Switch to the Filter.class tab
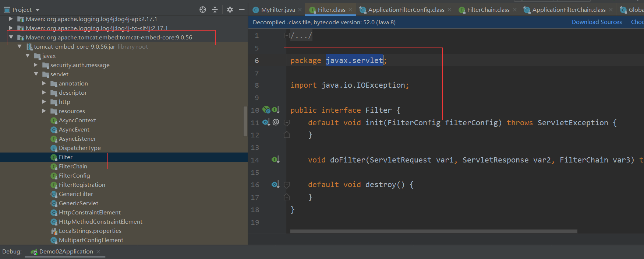 coord(332,10)
